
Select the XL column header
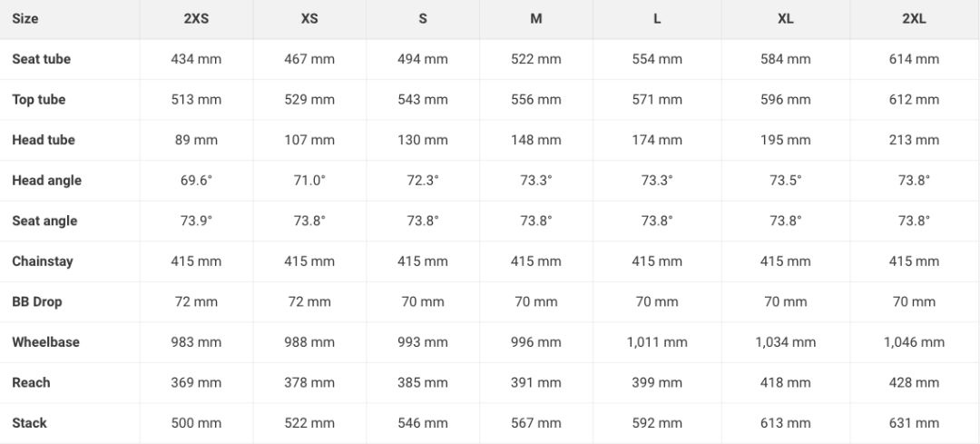pos(786,18)
